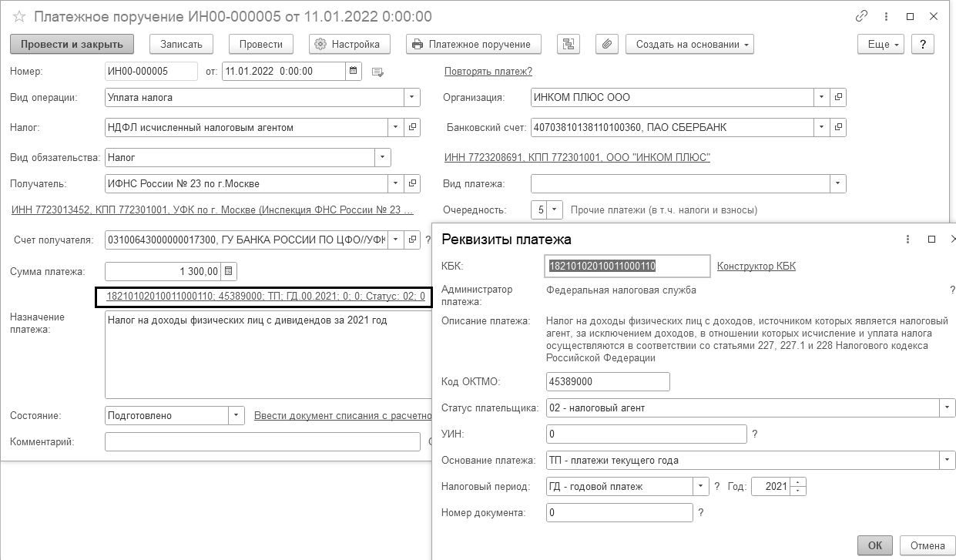Open Налог item with its open-form icon

pyautogui.click(x=413, y=127)
